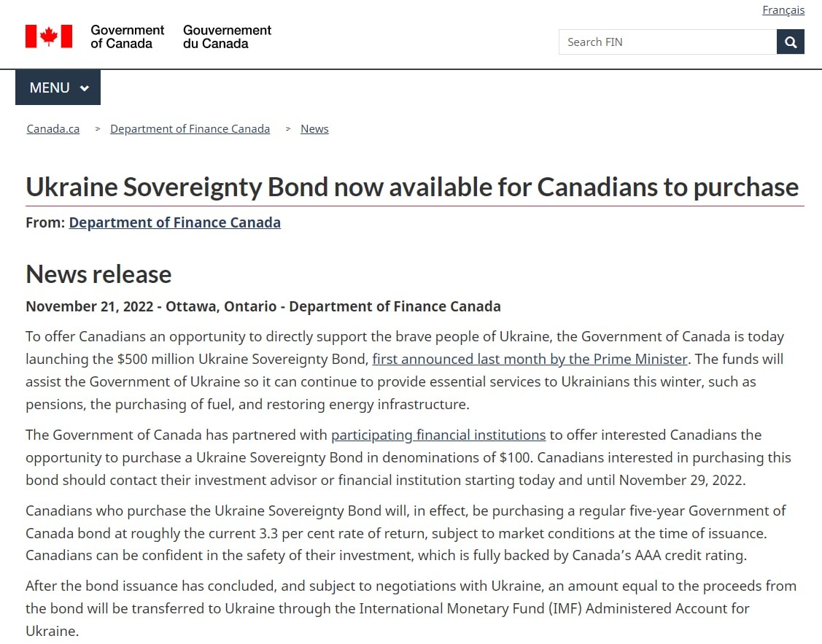Click the Gouvernement du Canada wordmark
Screen dimensions: 822x644
[x=227, y=36]
